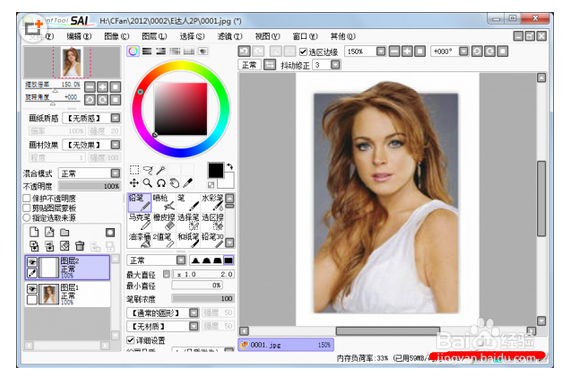569x378 pixels.
Task: Choose the 选区擦 selection eraser
Action: point(212,222)
